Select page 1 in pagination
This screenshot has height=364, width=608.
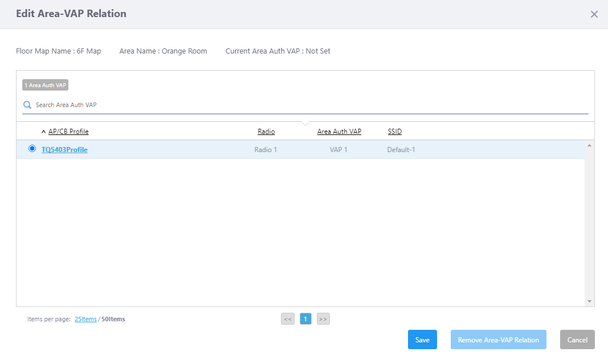tap(305, 319)
